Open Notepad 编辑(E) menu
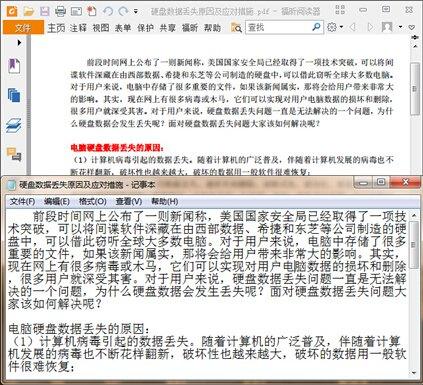423x385 pixels. pos(57,201)
